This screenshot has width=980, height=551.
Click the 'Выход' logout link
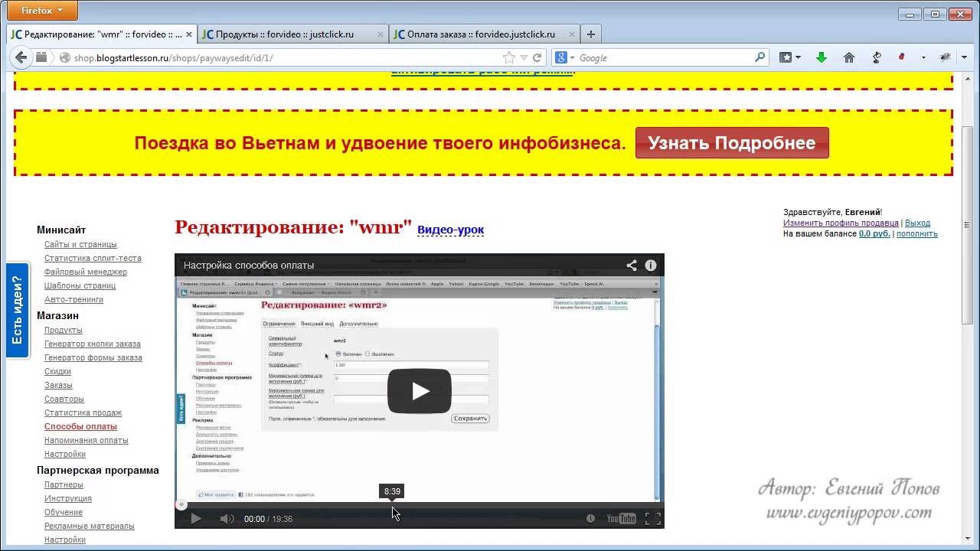point(917,223)
